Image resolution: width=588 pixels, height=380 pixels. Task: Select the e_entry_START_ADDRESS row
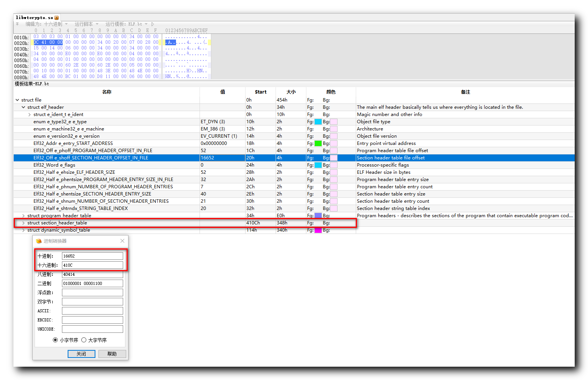(x=294, y=143)
